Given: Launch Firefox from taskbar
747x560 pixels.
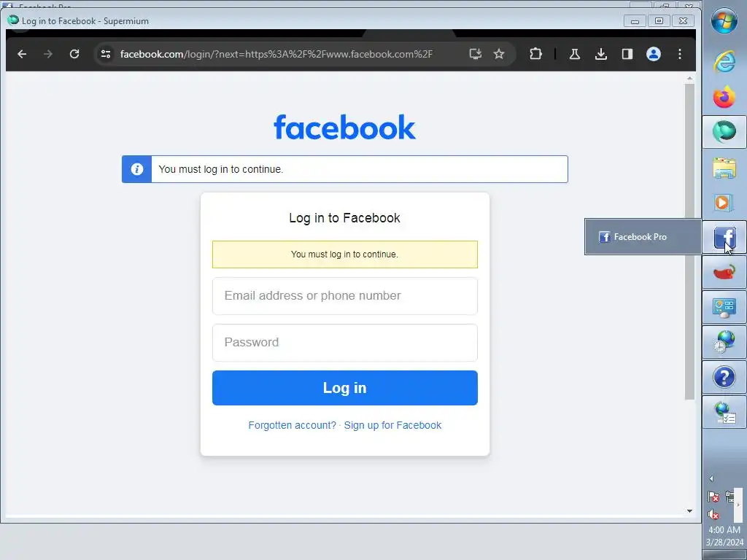Looking at the screenshot, I should click(724, 97).
